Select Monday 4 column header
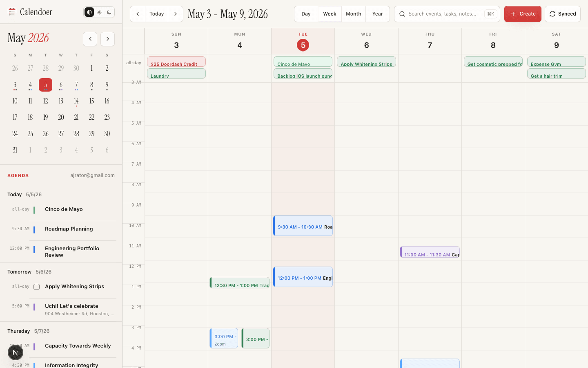 pos(240,41)
